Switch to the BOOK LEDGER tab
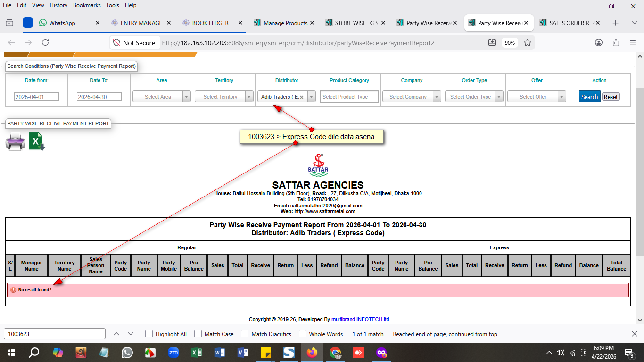The width and height of the screenshot is (644, 362). [210, 23]
